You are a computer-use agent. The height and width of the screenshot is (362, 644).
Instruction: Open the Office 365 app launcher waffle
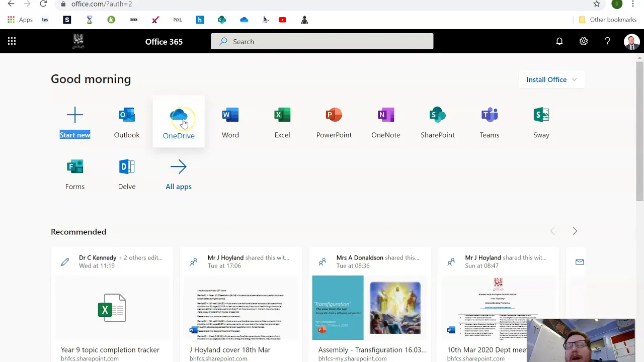[12, 42]
